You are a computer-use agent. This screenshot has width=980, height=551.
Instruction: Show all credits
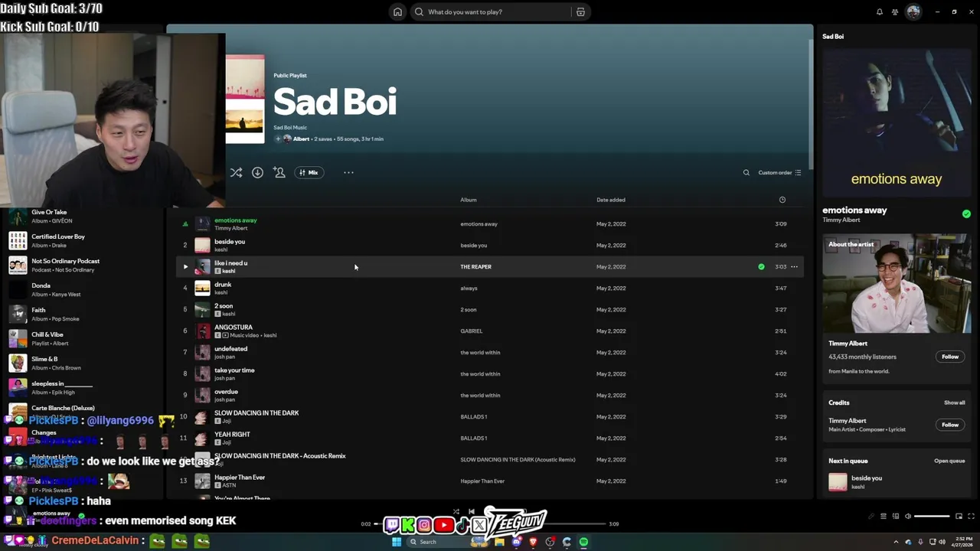955,403
